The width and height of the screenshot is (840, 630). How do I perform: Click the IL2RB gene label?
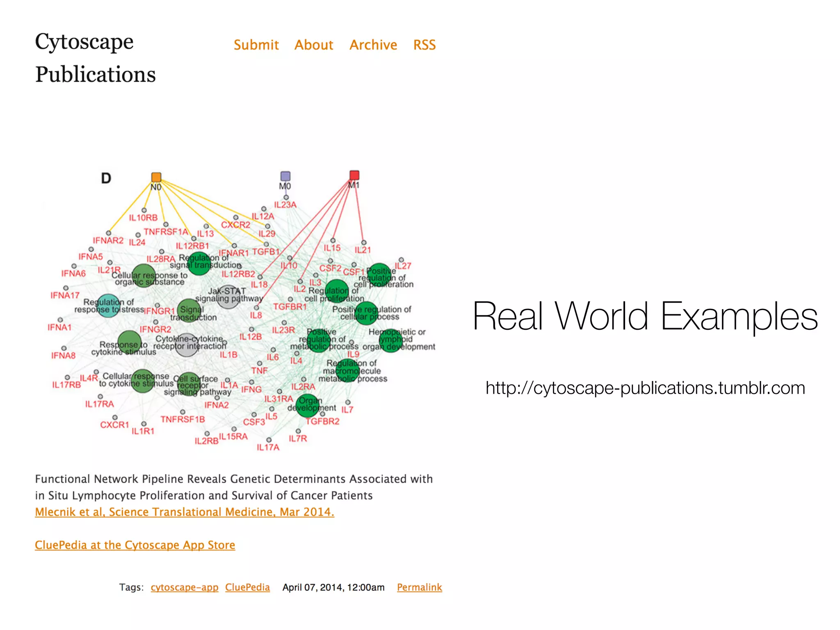pos(206,441)
